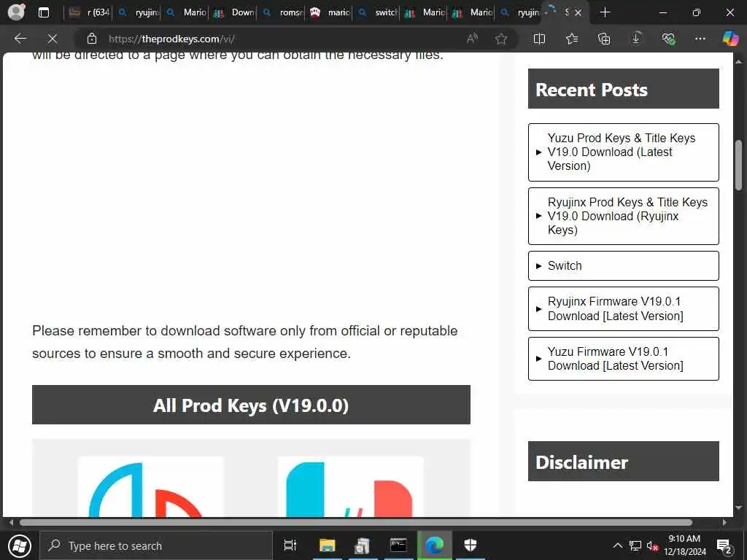Open split screen view
Screen dimensions: 747x560
(539, 39)
